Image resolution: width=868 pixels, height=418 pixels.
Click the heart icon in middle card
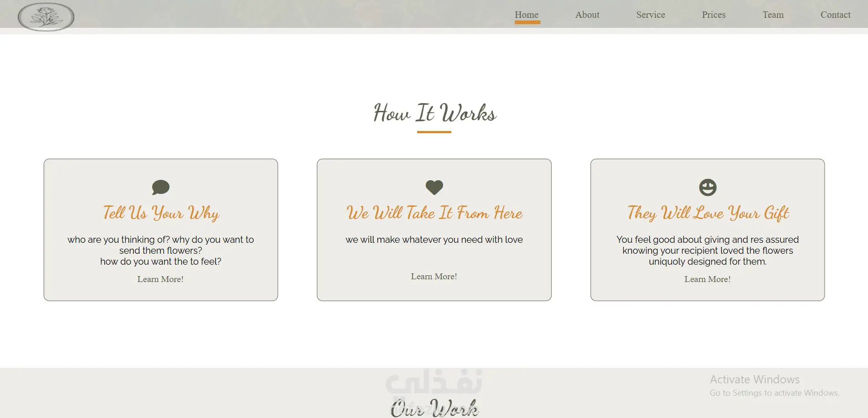pos(434,187)
